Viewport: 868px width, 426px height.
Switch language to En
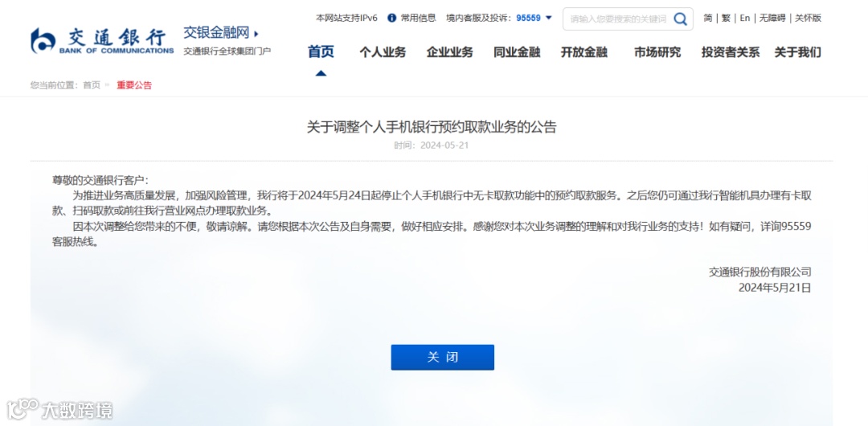click(745, 18)
